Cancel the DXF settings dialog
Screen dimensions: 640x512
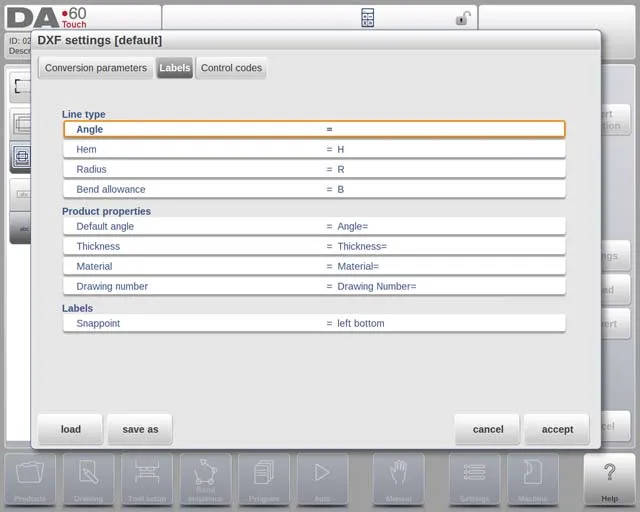pyautogui.click(x=487, y=429)
